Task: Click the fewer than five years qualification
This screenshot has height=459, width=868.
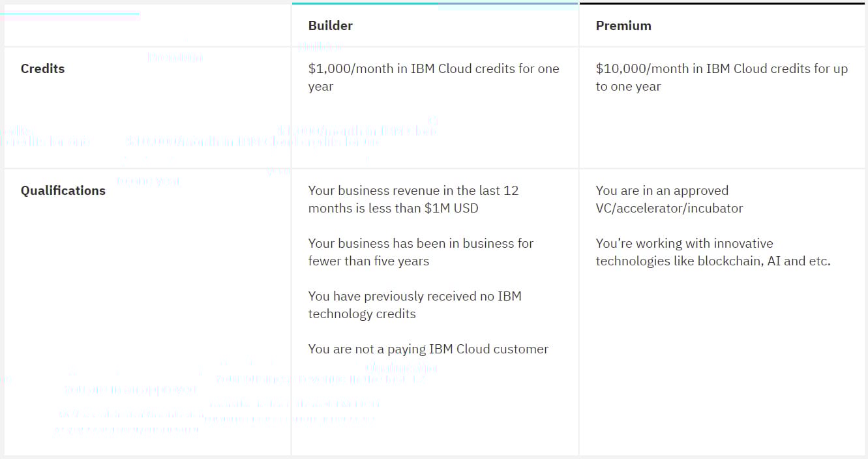Action: (x=421, y=252)
